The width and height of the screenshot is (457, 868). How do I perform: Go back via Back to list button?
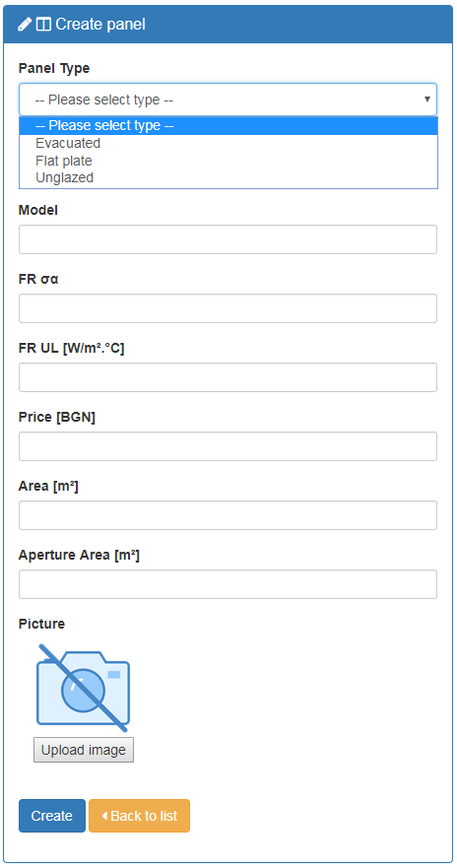click(140, 816)
